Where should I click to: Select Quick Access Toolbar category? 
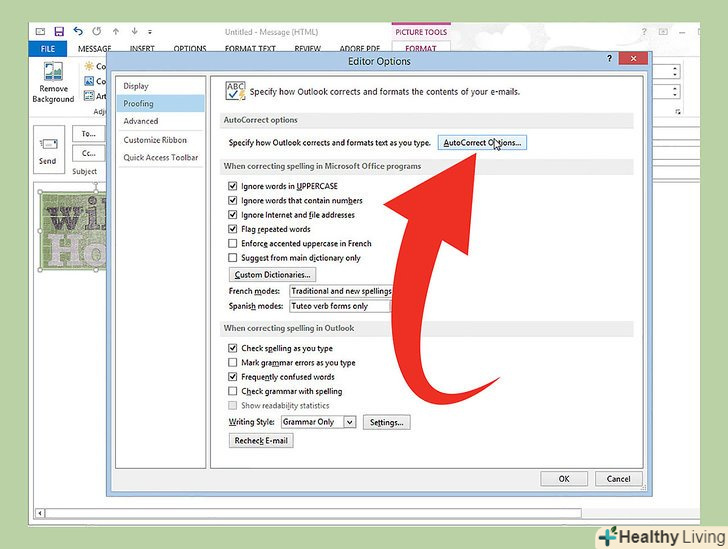(160, 157)
